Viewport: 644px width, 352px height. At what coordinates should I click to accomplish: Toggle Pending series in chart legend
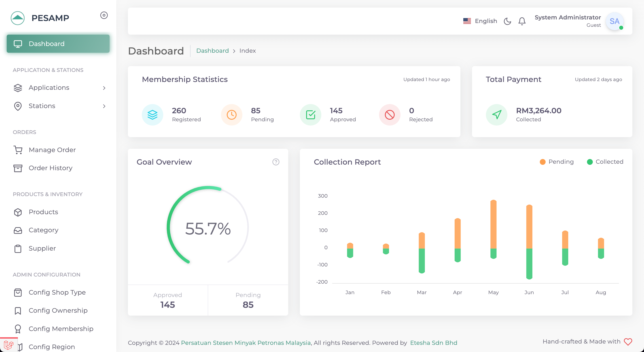click(561, 162)
